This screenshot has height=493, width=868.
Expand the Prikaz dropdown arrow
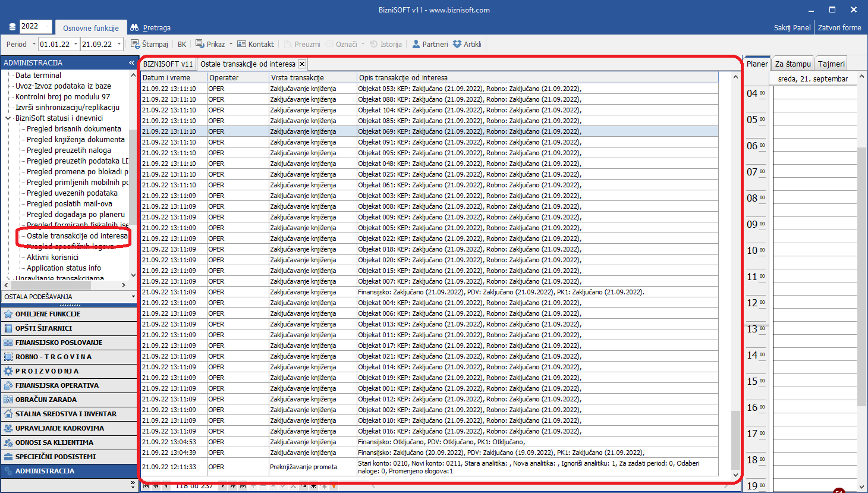[x=231, y=44]
